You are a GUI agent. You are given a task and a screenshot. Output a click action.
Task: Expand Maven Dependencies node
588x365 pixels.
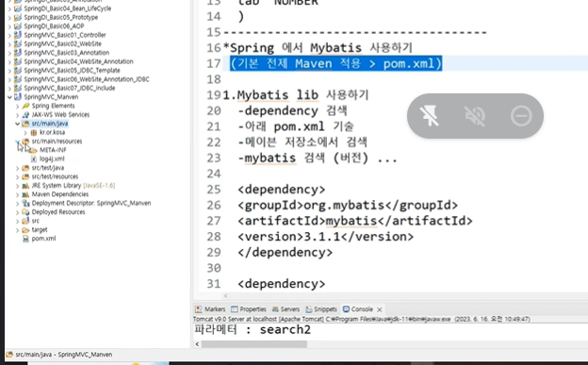pos(17,194)
